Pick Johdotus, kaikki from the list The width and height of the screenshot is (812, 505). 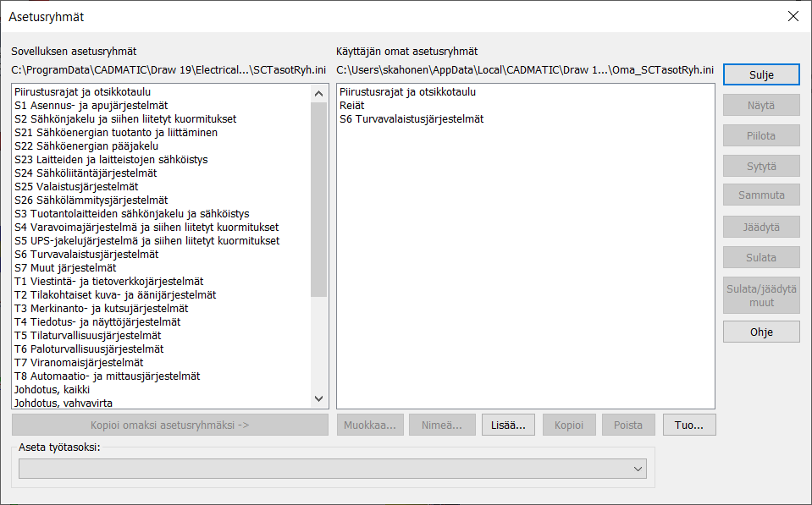pos(52,390)
